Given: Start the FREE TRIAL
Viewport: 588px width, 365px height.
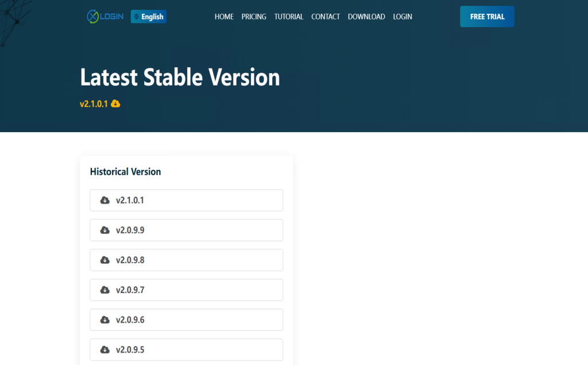Looking at the screenshot, I should coord(487,17).
